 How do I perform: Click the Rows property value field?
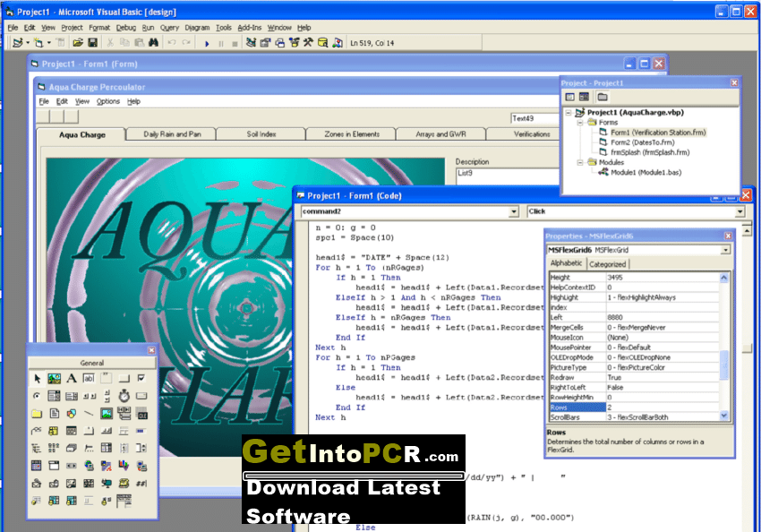pos(663,408)
